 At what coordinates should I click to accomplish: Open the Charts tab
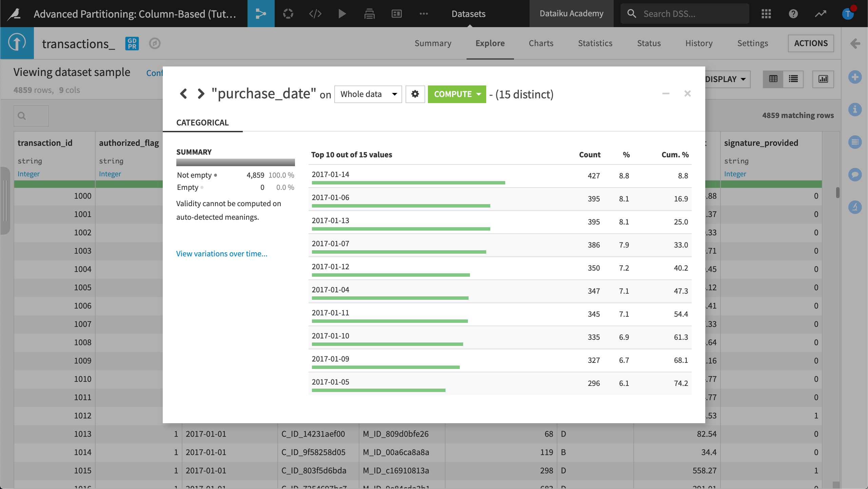tap(541, 43)
